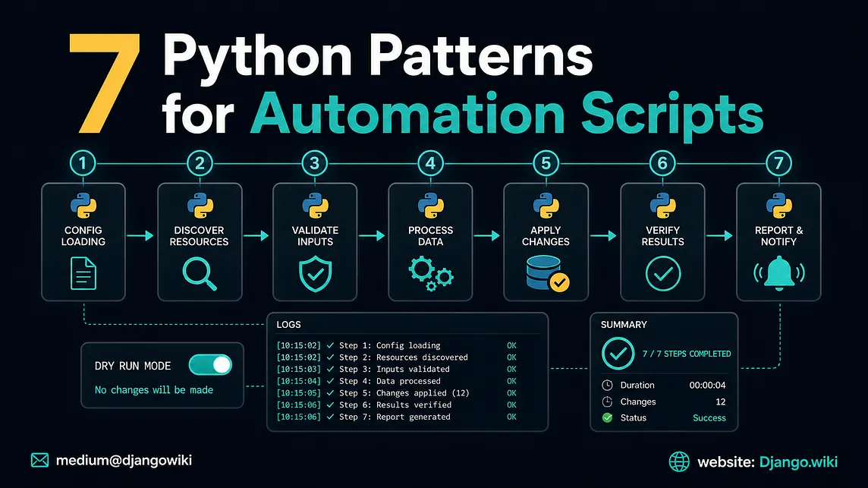868x488 pixels.
Task: Click the "VALIDATE INPUTS" card label
Action: click(x=315, y=236)
